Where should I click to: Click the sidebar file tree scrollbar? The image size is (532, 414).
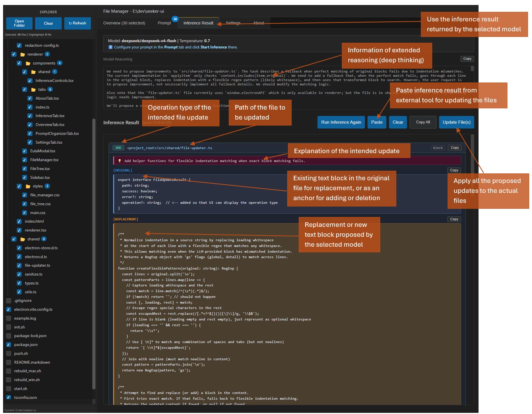click(x=94, y=254)
